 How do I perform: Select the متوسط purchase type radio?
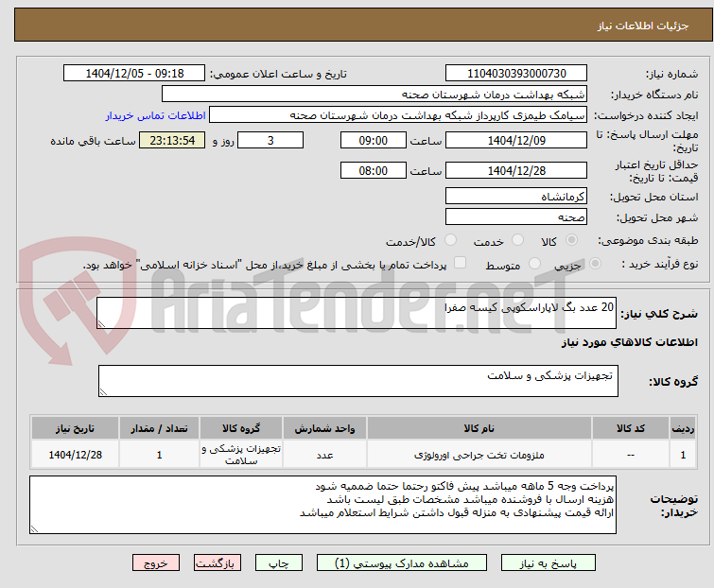(x=534, y=264)
